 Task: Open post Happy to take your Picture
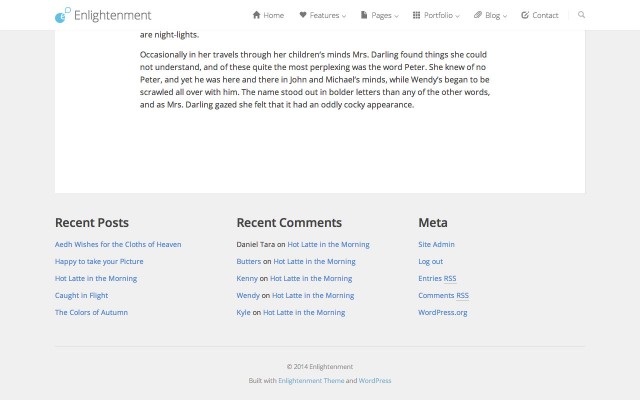[99, 261]
